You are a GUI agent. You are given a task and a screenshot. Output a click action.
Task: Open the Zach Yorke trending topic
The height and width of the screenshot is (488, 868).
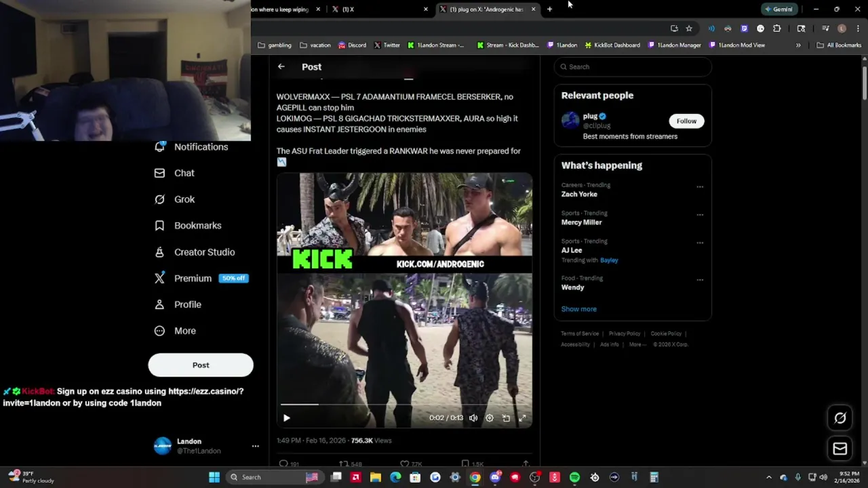pos(579,194)
